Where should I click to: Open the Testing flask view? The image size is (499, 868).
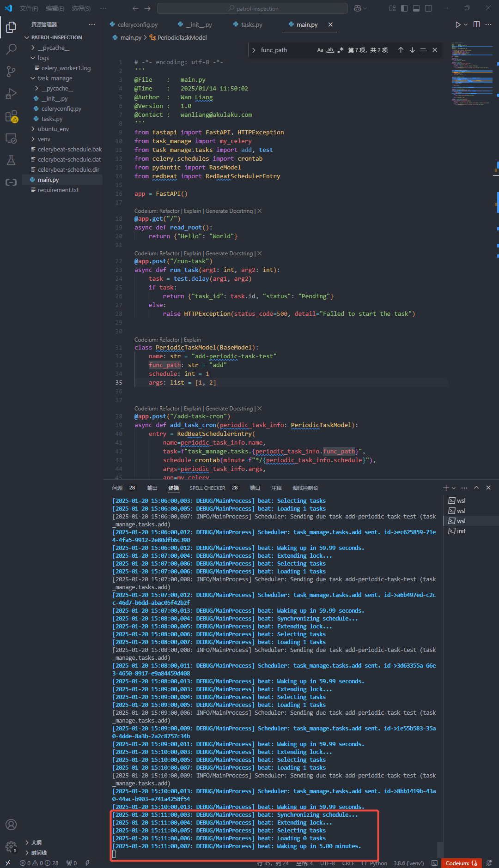(x=11, y=160)
